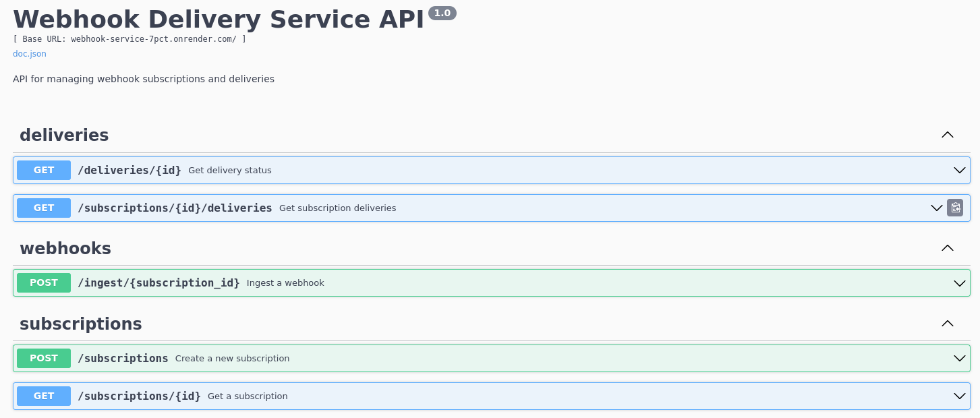
Task: Open the doc.json link
Action: [29, 53]
